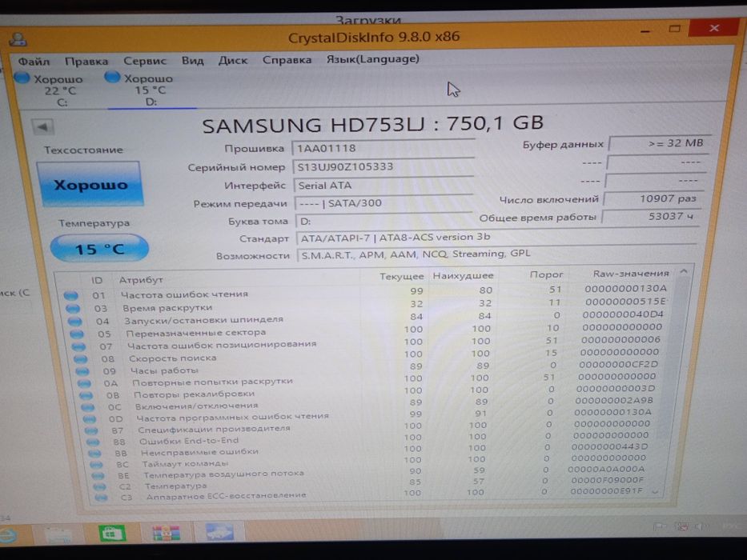The height and width of the screenshot is (560, 747).
Task: Open the Вид menu
Action: [x=192, y=61]
